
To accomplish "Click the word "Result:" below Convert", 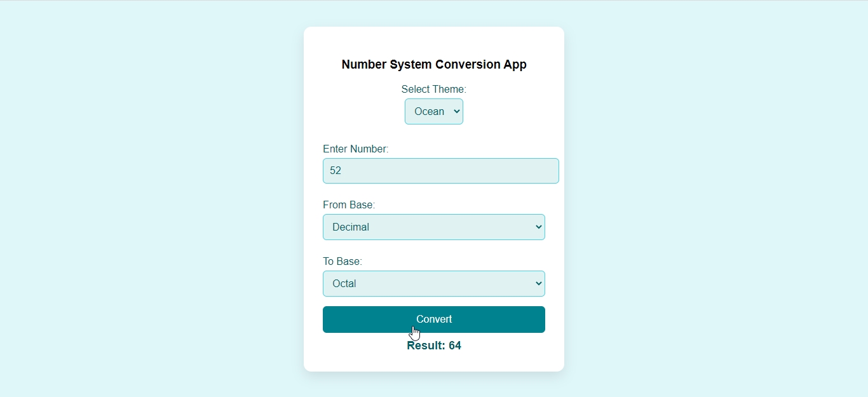I will [426, 346].
